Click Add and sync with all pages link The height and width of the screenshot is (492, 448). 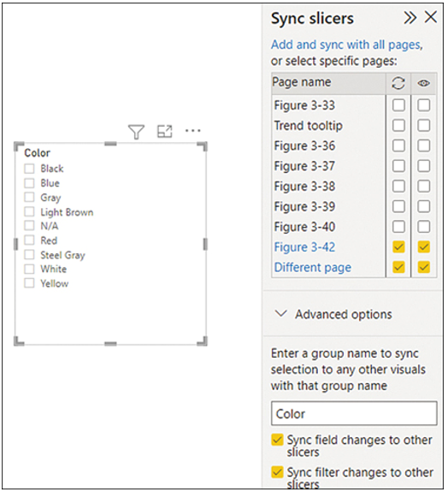tap(347, 44)
